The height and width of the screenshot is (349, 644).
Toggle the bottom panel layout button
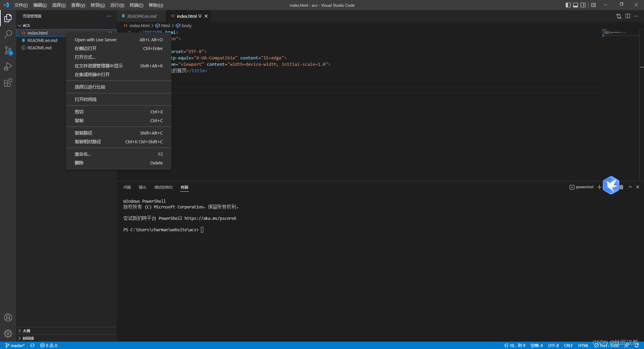pyautogui.click(x=576, y=5)
